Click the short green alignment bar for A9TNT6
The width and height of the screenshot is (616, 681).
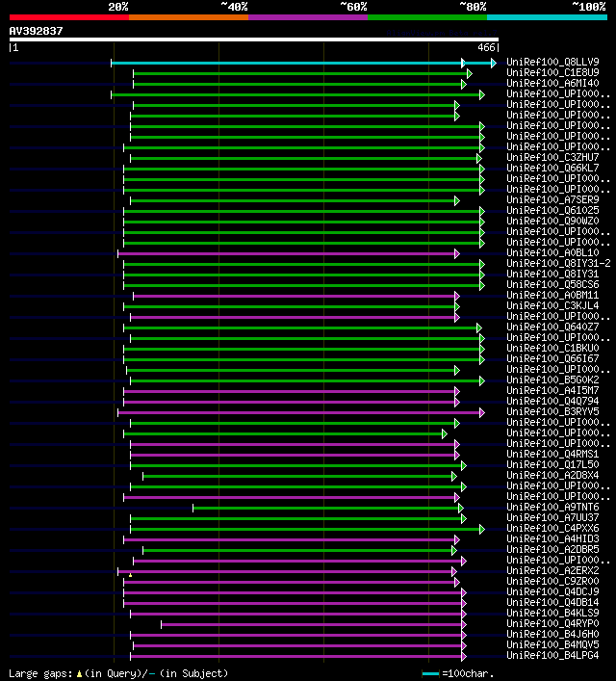point(328,509)
